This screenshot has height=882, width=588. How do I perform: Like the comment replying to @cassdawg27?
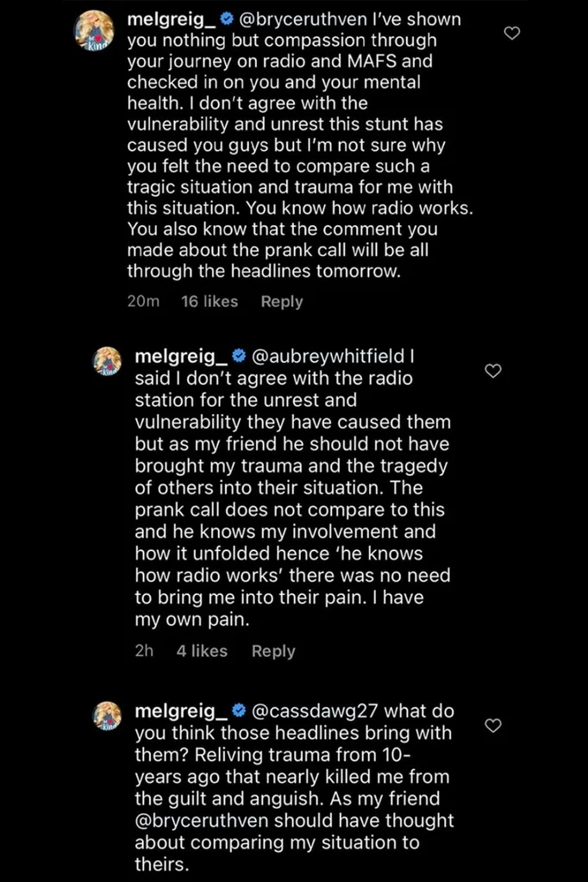coord(493,725)
